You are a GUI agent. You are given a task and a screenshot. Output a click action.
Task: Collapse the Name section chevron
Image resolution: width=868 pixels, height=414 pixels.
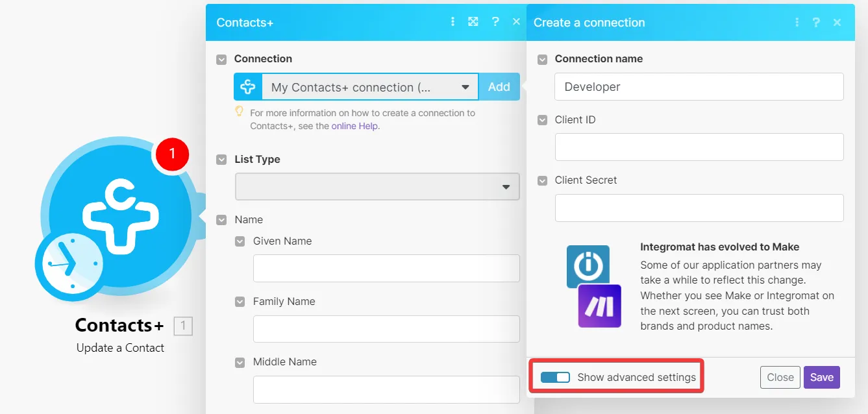point(222,220)
